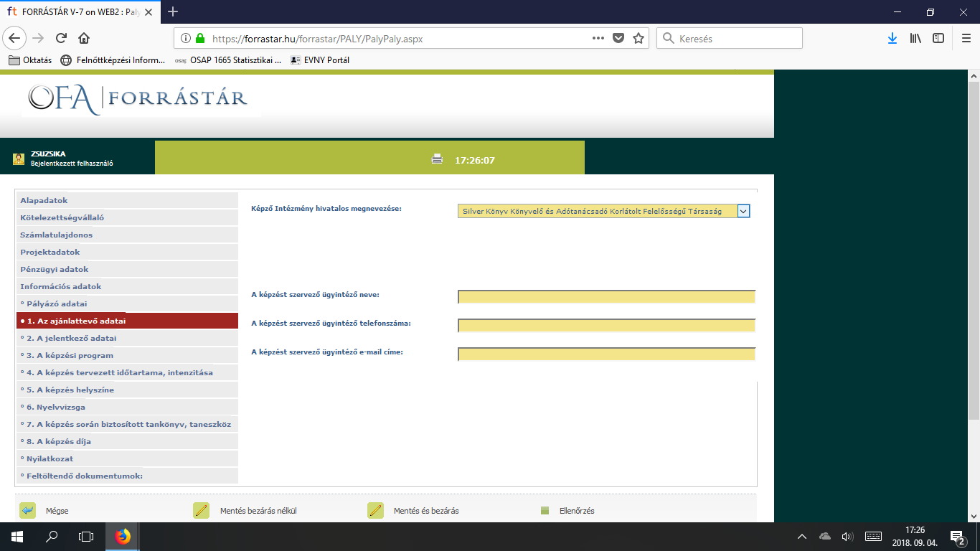This screenshot has width=980, height=551.
Task: Open the Projektadatok section
Action: pyautogui.click(x=127, y=252)
